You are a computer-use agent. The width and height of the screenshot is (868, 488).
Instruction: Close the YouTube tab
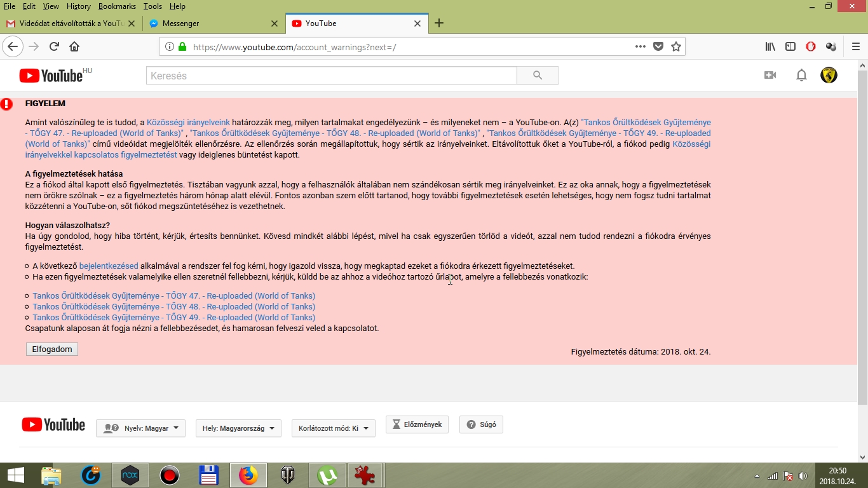417,24
